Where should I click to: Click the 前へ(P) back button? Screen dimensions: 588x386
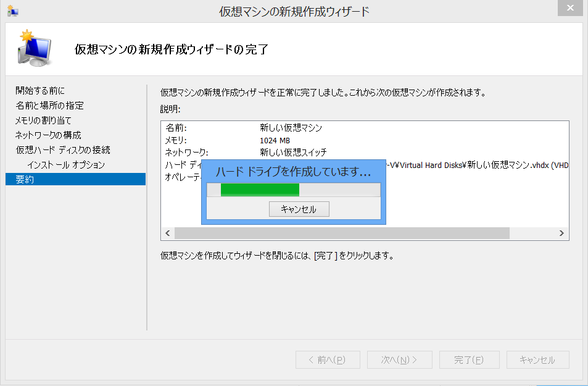click(328, 360)
